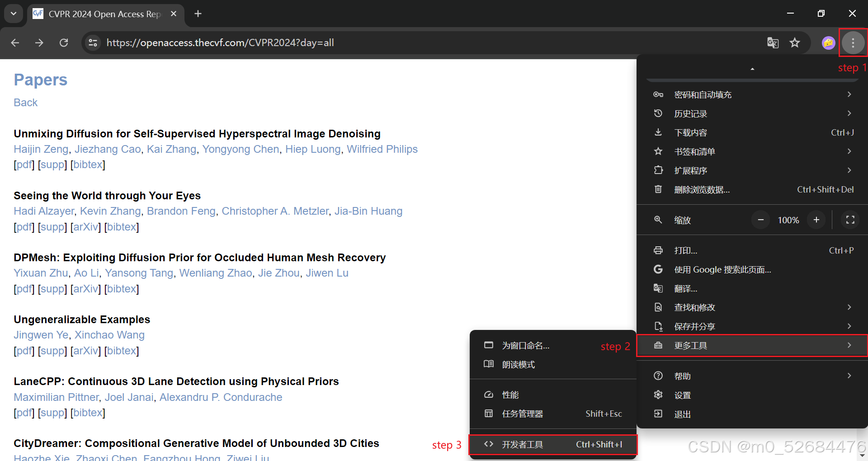Expand 更多工具 submenu
The image size is (868, 461).
coord(752,345)
